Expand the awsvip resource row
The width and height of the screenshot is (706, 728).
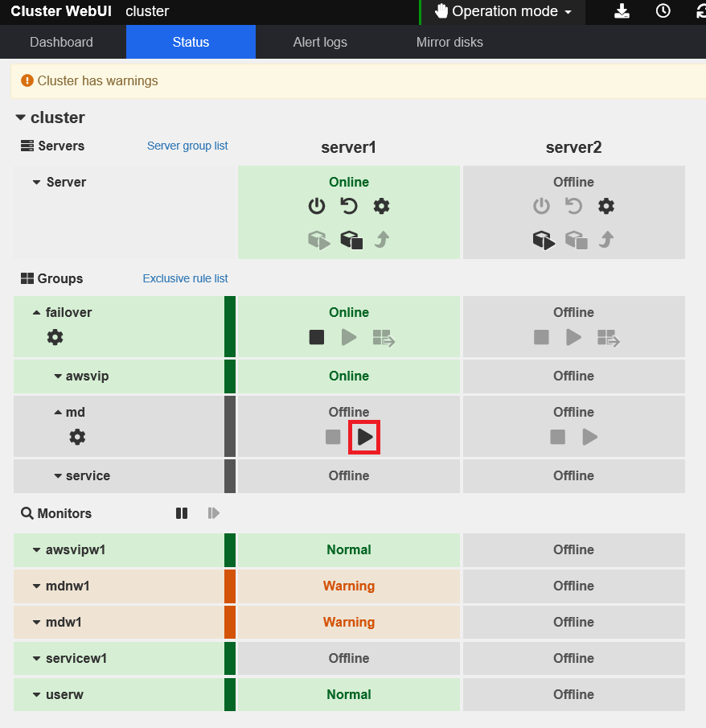coord(58,376)
